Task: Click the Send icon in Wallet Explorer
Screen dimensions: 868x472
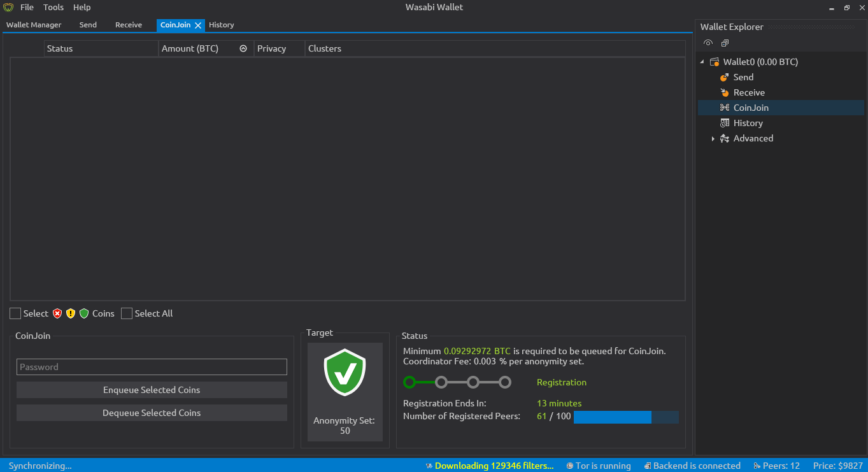Action: point(724,77)
